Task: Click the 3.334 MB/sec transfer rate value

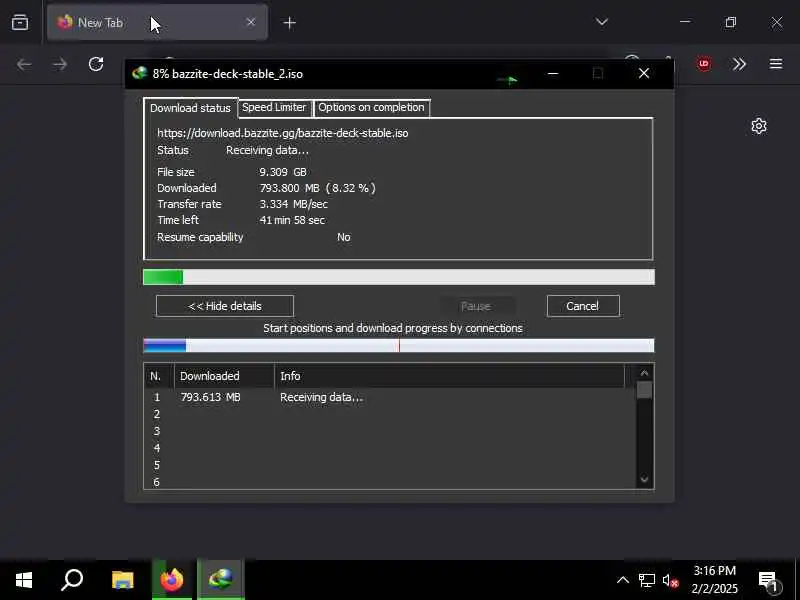Action: 294,204
